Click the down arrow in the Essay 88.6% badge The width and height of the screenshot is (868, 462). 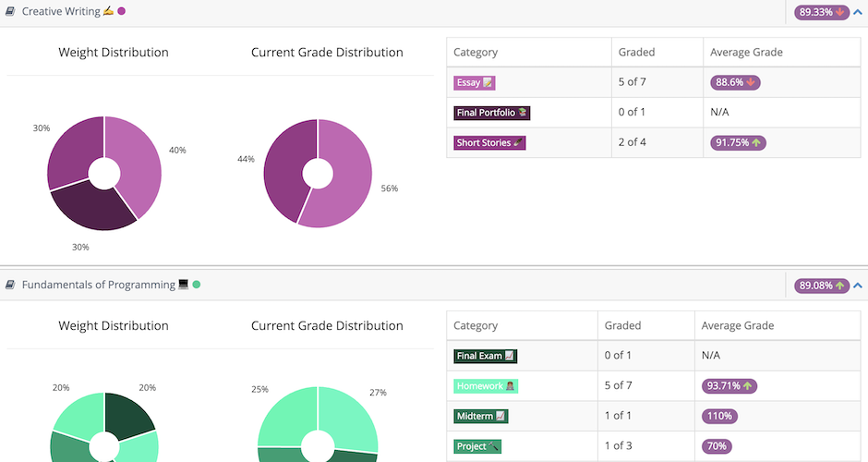click(751, 82)
